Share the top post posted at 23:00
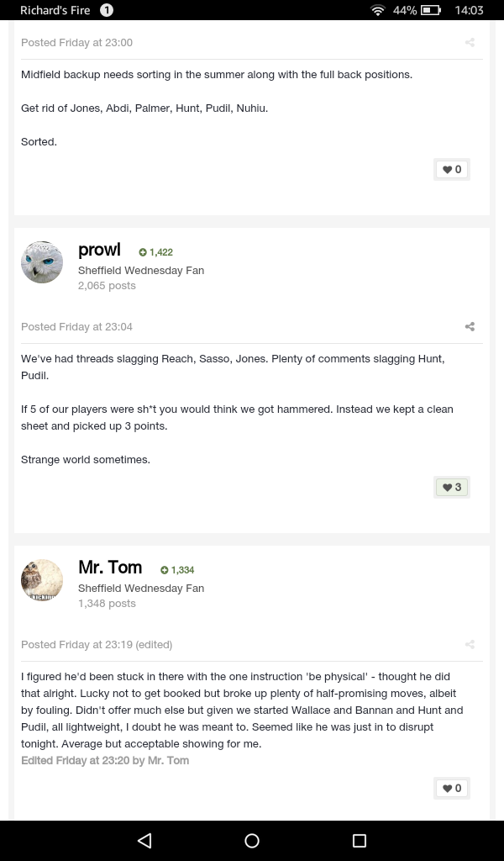 tap(470, 43)
